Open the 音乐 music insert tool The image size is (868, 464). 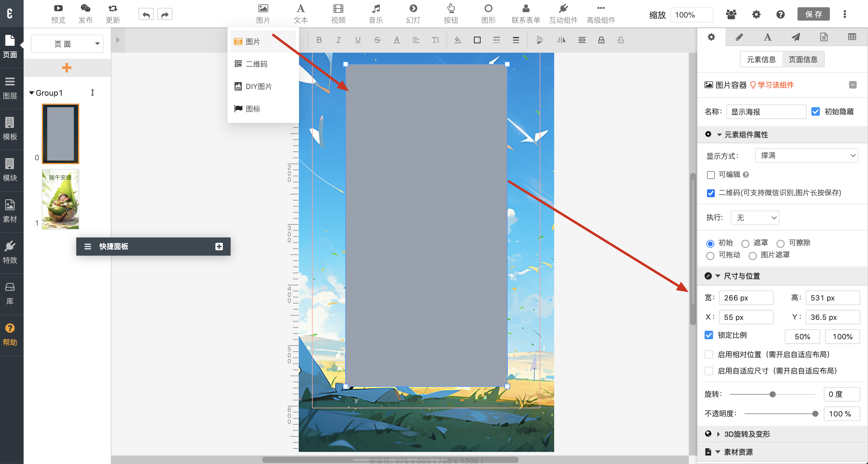coord(375,14)
